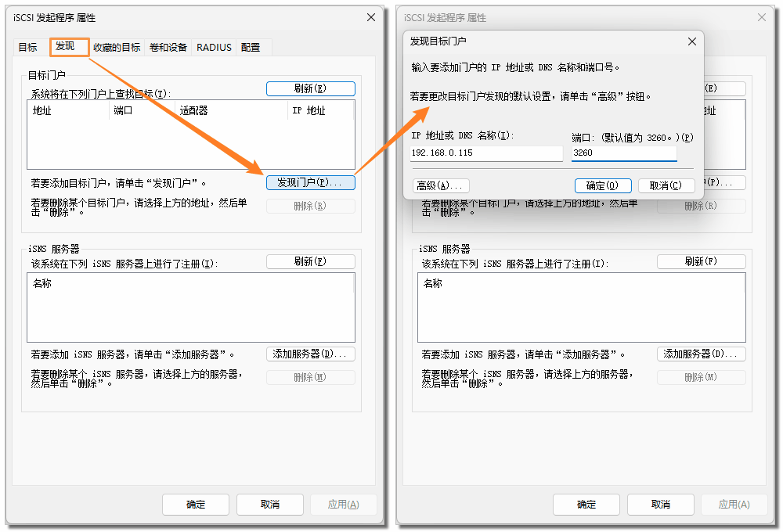Click 取消(C) in 发现目标门户 dialog
The height and width of the screenshot is (532, 783).
[x=666, y=185]
